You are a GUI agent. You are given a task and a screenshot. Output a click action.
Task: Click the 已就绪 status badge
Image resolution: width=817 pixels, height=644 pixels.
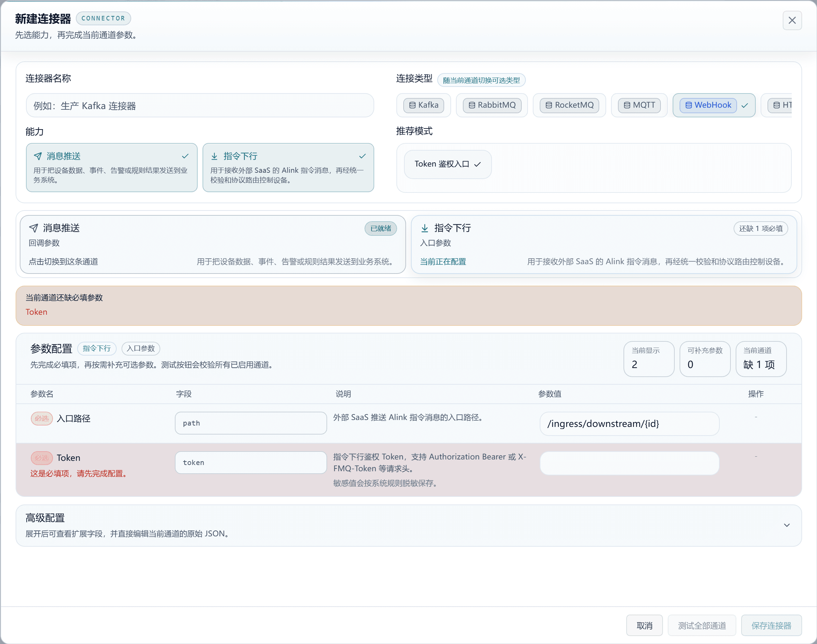(380, 229)
